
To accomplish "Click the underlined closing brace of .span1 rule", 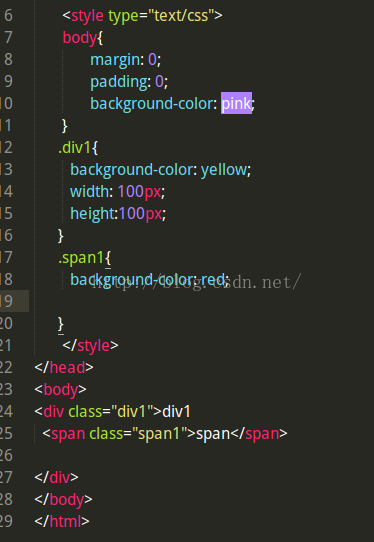I will click(x=61, y=325).
